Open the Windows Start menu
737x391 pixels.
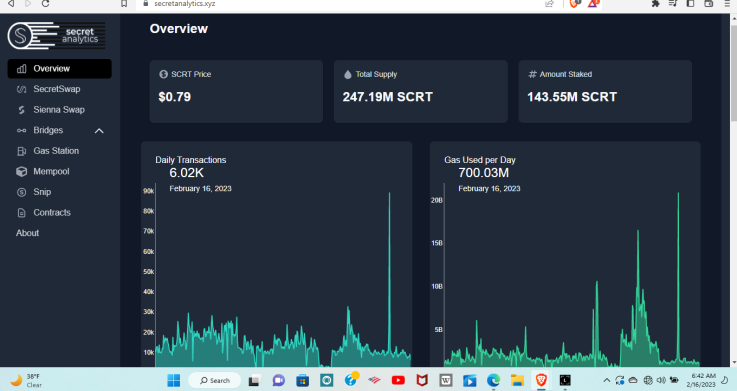[x=173, y=380]
